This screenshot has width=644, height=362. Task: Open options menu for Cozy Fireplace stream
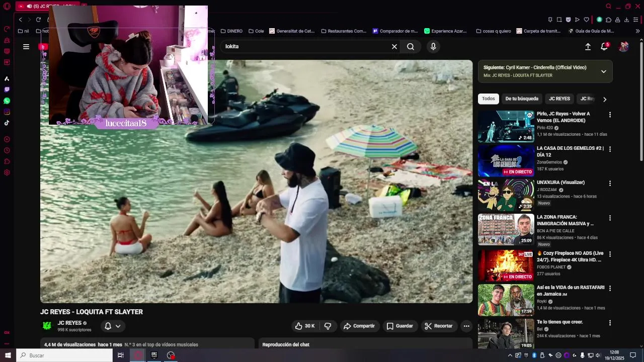610,254
